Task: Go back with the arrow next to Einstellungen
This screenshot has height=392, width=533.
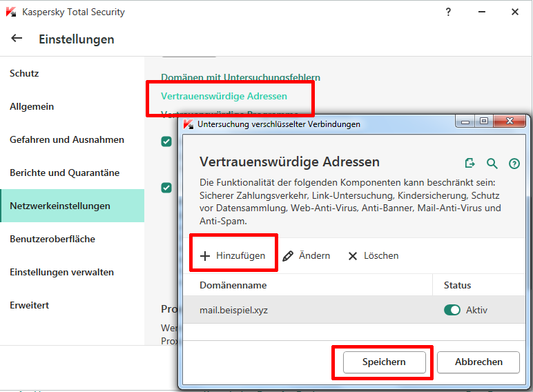Action: (17, 39)
